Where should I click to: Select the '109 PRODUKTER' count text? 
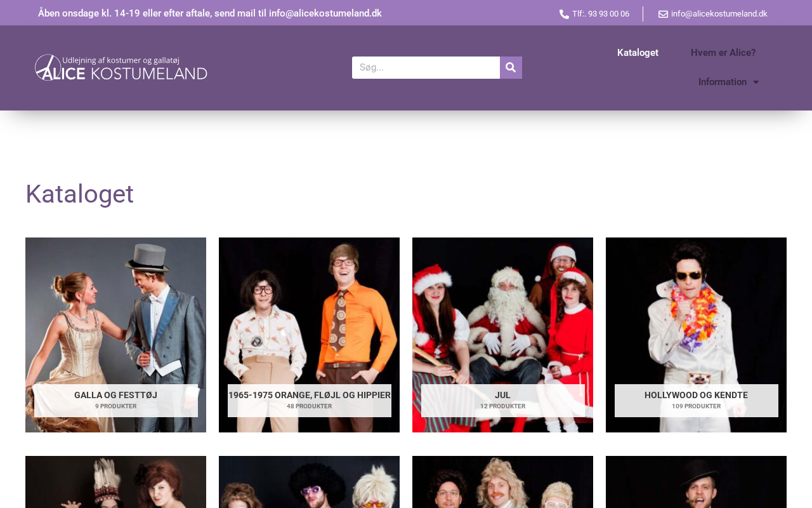[x=696, y=406]
